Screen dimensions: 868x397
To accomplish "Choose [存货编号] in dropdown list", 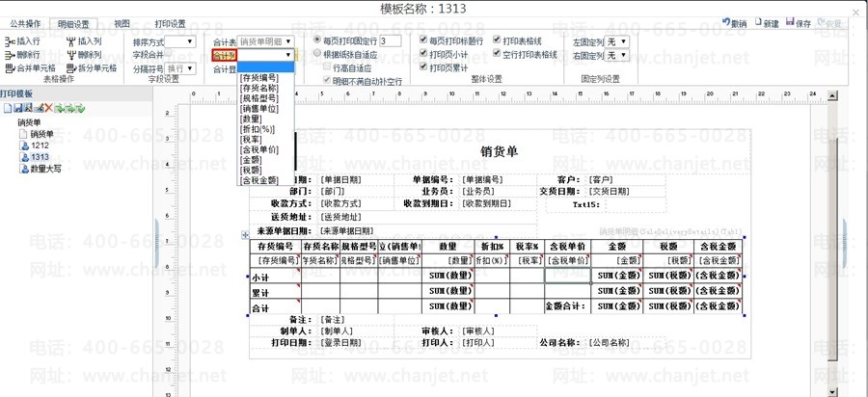I will coord(259,78).
